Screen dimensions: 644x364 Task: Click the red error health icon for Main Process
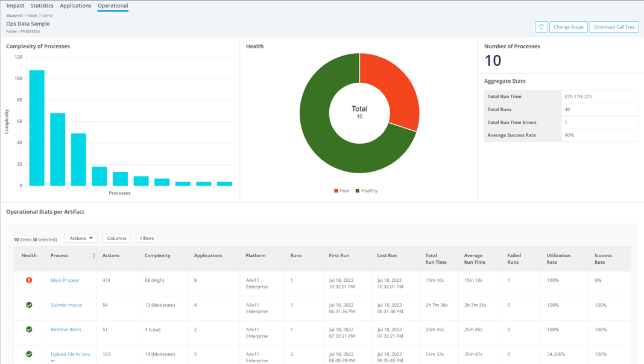click(28, 279)
